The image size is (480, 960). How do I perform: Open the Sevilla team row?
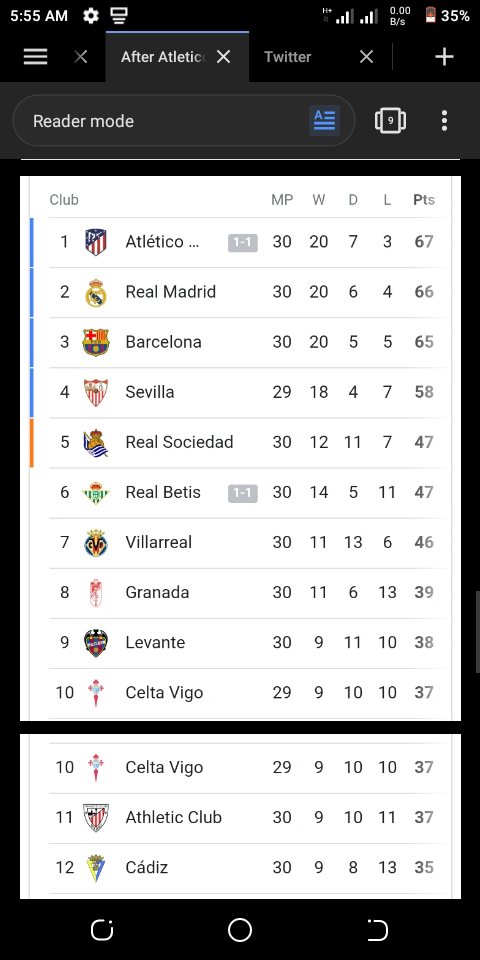[247, 392]
